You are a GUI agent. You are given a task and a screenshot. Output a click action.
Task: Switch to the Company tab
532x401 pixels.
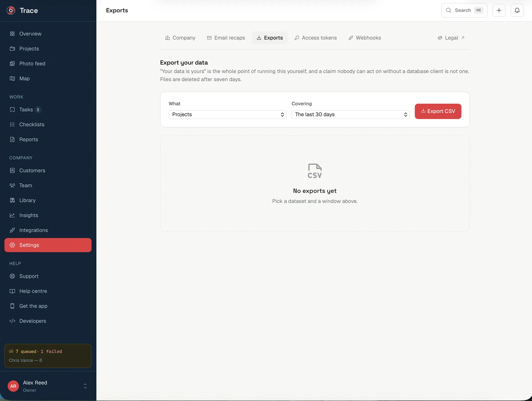click(x=180, y=38)
